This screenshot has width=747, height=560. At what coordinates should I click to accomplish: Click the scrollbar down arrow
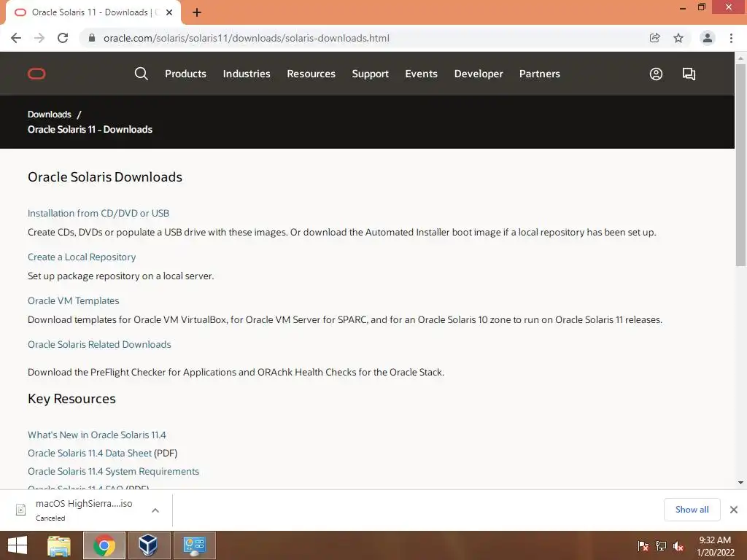740,483
